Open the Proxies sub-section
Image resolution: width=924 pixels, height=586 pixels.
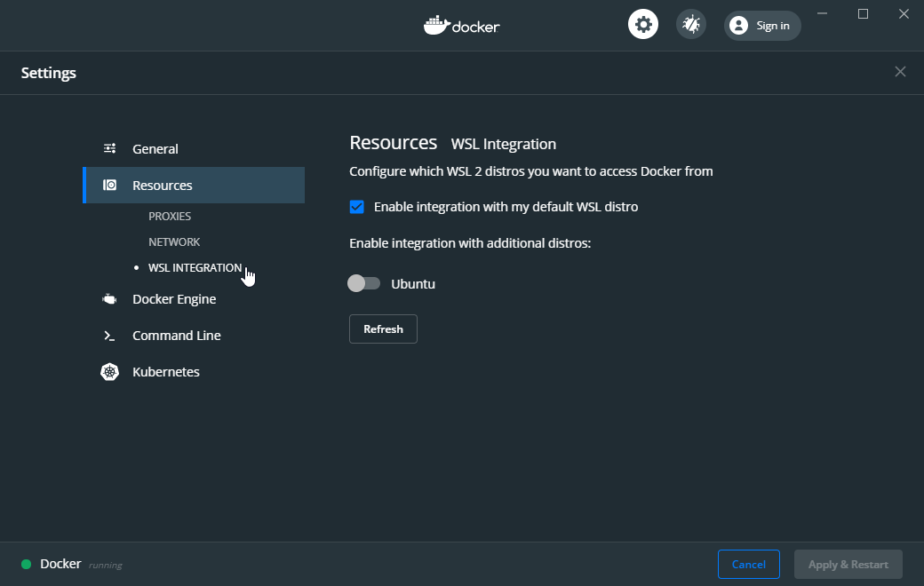pyautogui.click(x=170, y=216)
